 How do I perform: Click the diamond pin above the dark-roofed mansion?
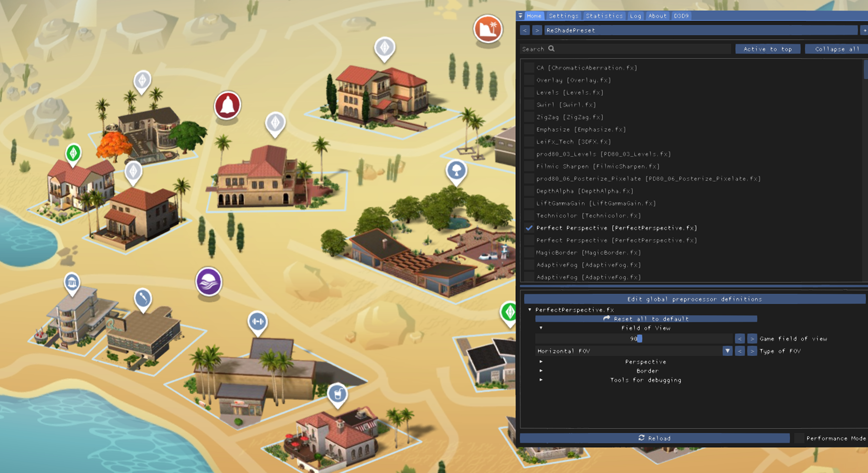pos(142,82)
